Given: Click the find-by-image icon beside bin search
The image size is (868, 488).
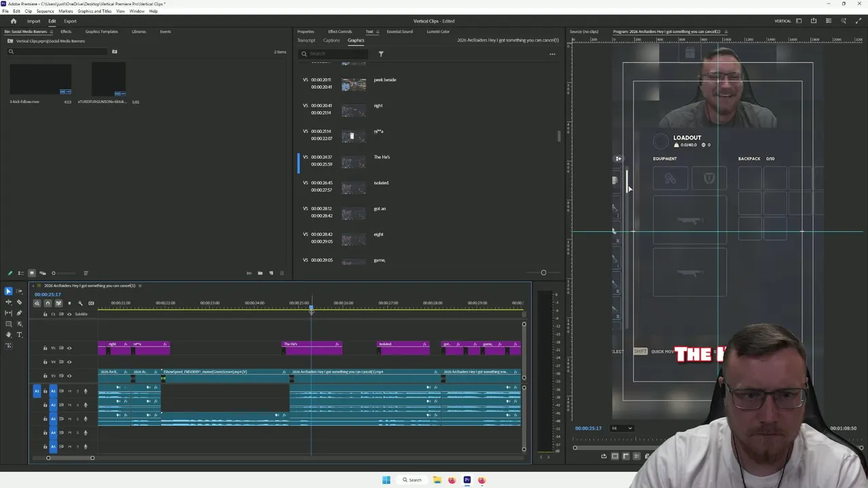Looking at the screenshot, I should coord(114,52).
